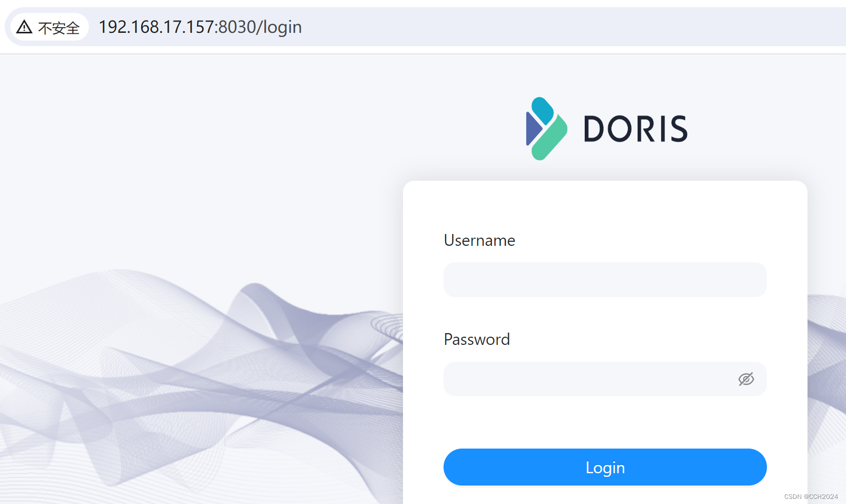
Task: Select the URL 192.168.17.157:8030/login in address bar
Action: (200, 27)
